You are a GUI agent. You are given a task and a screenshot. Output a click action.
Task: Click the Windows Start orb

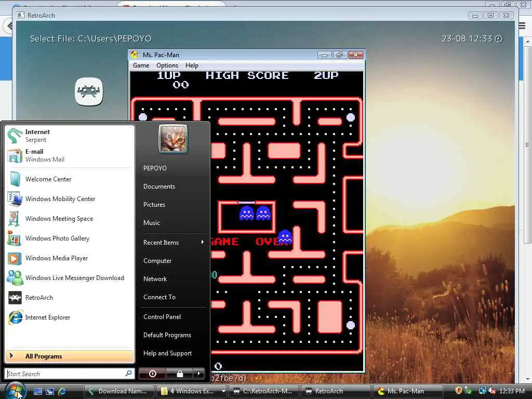tap(15, 391)
